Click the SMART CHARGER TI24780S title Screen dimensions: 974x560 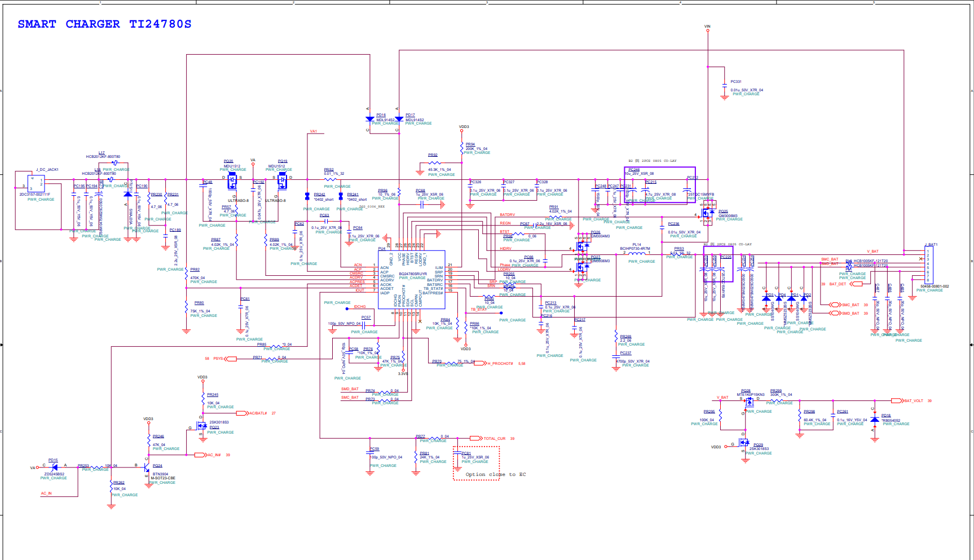(104, 24)
